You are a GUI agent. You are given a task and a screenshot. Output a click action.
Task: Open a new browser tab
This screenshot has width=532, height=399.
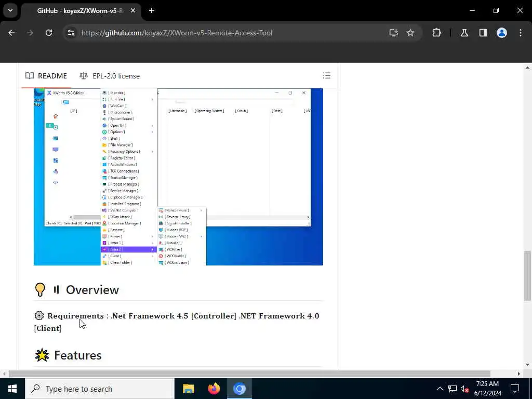152,11
